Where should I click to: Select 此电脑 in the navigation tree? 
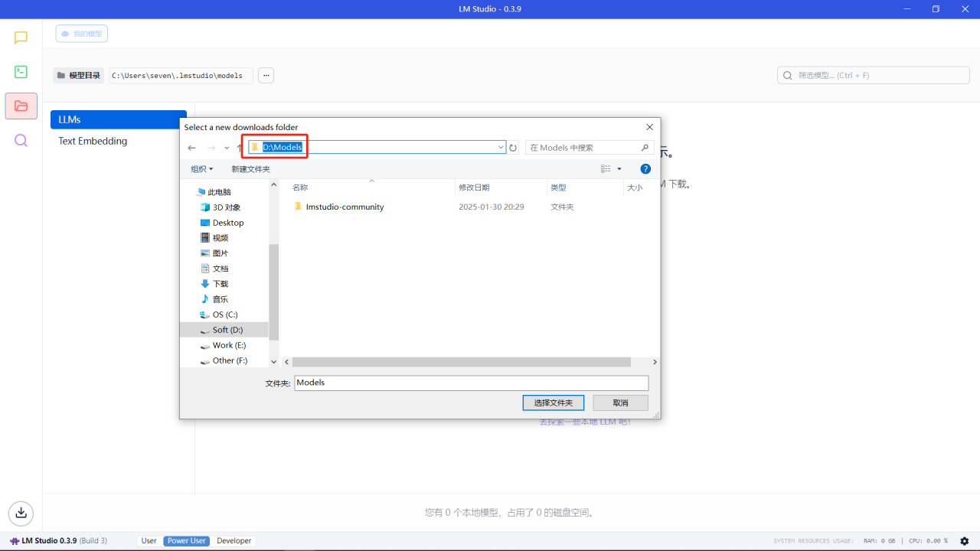(x=219, y=192)
